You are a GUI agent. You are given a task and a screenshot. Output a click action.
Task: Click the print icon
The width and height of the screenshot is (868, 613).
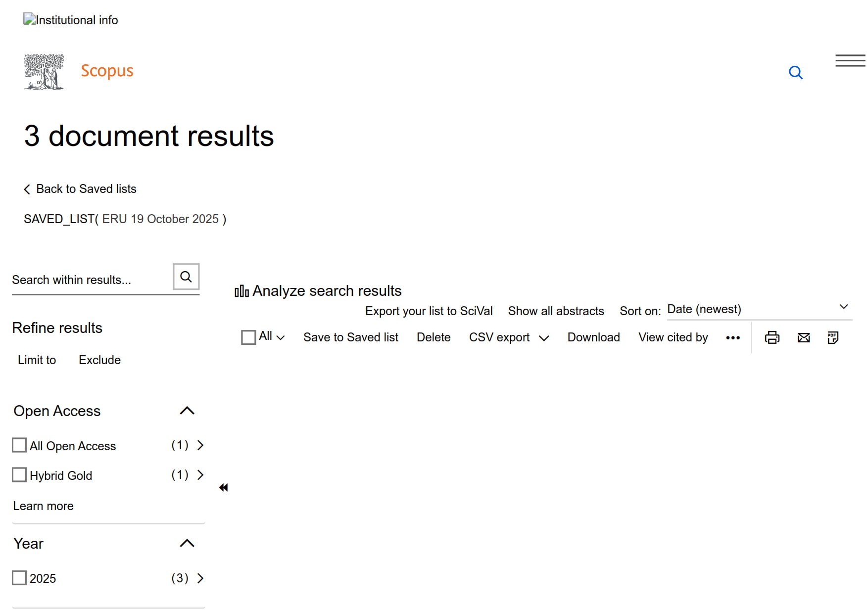(x=772, y=337)
